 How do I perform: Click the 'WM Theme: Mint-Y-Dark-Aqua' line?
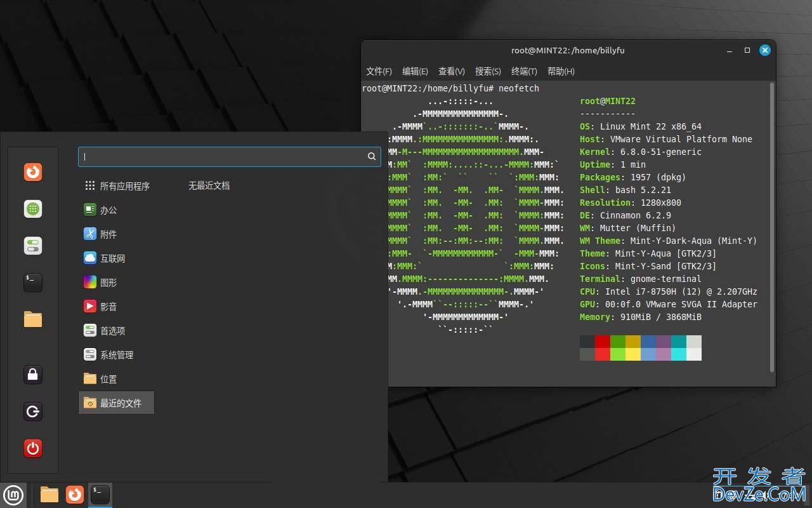click(x=669, y=241)
